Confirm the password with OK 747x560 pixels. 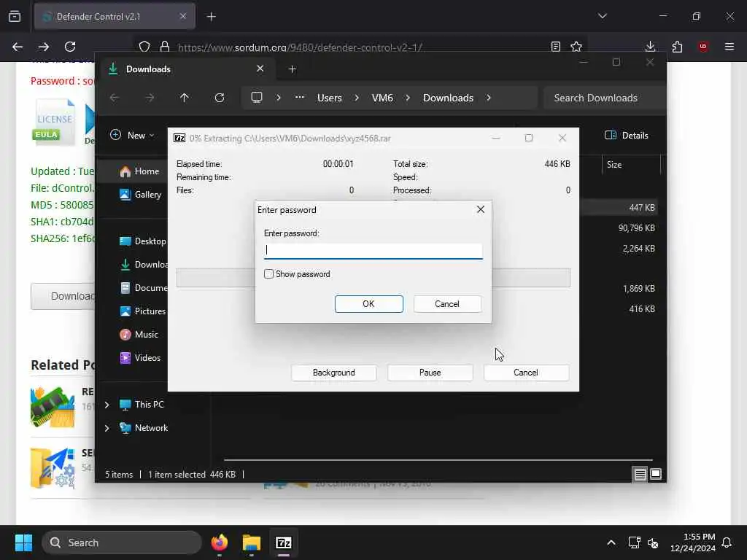tap(368, 304)
